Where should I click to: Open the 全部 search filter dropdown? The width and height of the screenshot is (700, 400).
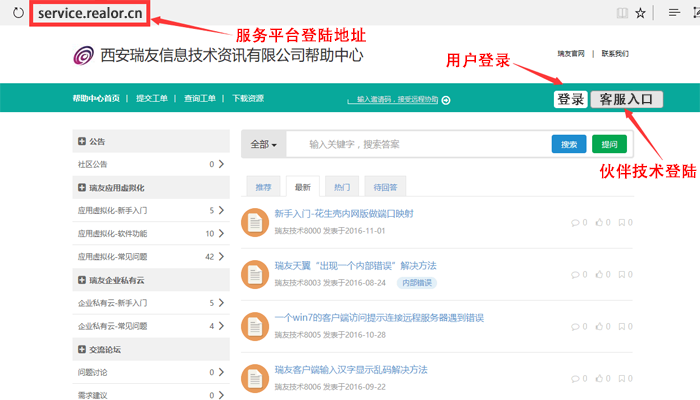click(264, 144)
